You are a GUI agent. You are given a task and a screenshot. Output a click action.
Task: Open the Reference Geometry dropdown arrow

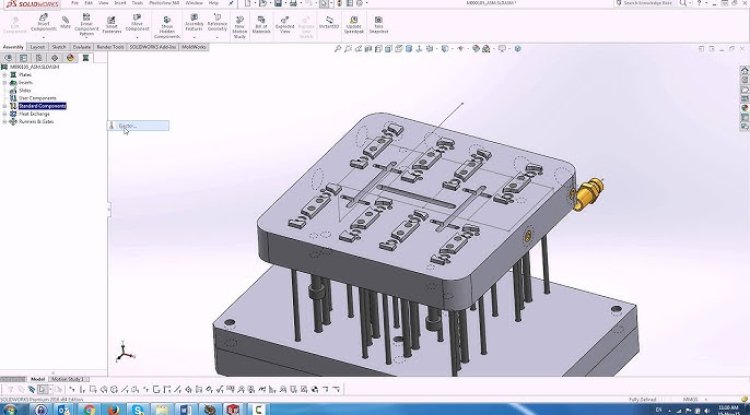pos(217,37)
